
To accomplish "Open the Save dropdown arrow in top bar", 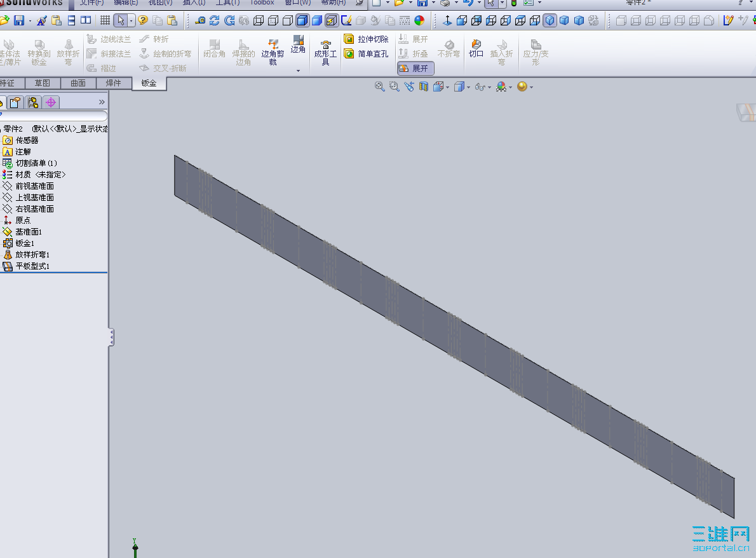I will point(433,3).
